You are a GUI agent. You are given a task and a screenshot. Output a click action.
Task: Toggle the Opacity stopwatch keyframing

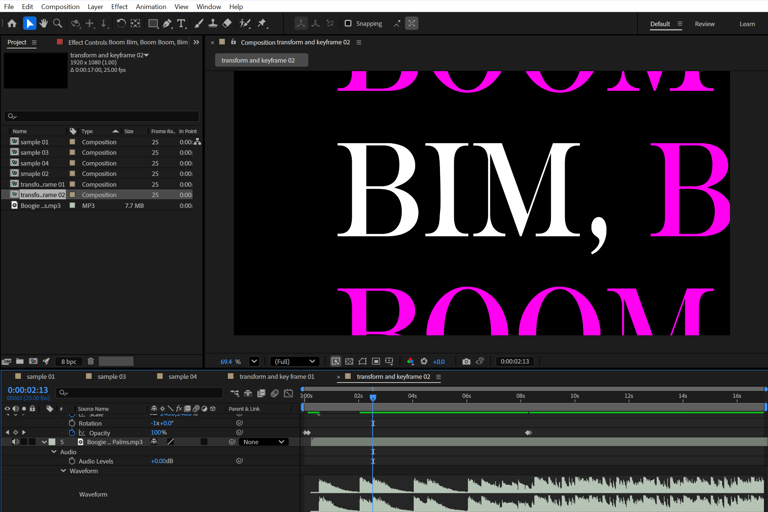[72, 433]
